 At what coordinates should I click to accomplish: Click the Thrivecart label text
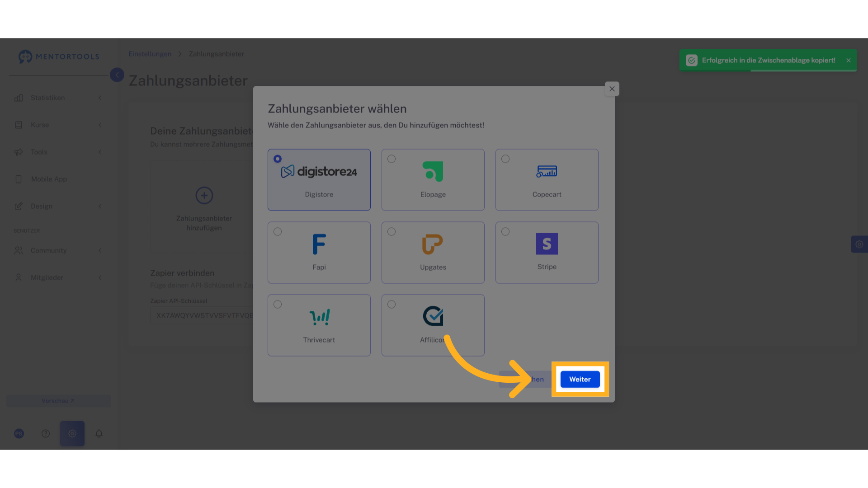click(319, 340)
